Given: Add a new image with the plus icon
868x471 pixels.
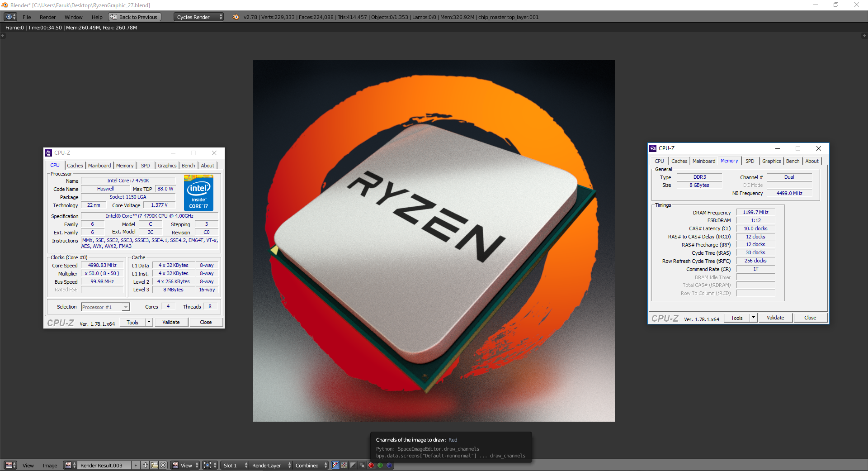Looking at the screenshot, I should point(145,465).
